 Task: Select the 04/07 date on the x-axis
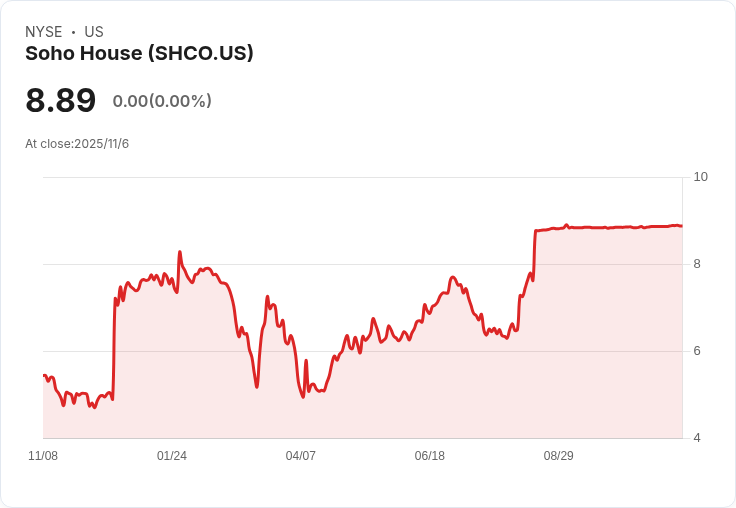pyautogui.click(x=301, y=456)
